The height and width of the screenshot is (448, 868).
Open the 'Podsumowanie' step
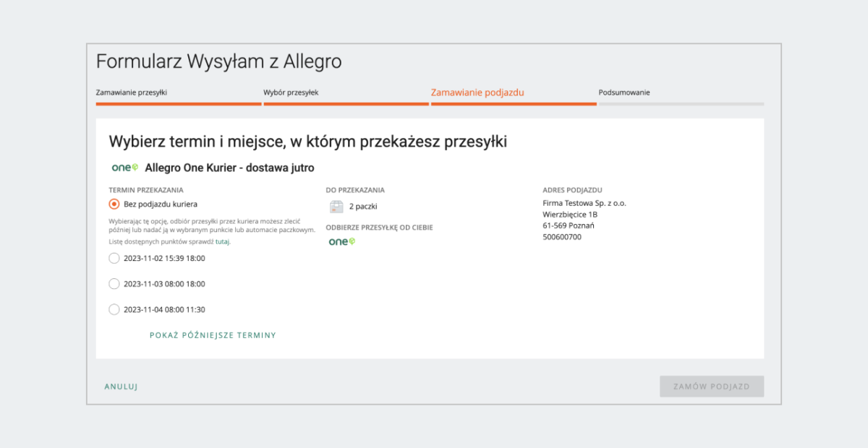pos(624,92)
